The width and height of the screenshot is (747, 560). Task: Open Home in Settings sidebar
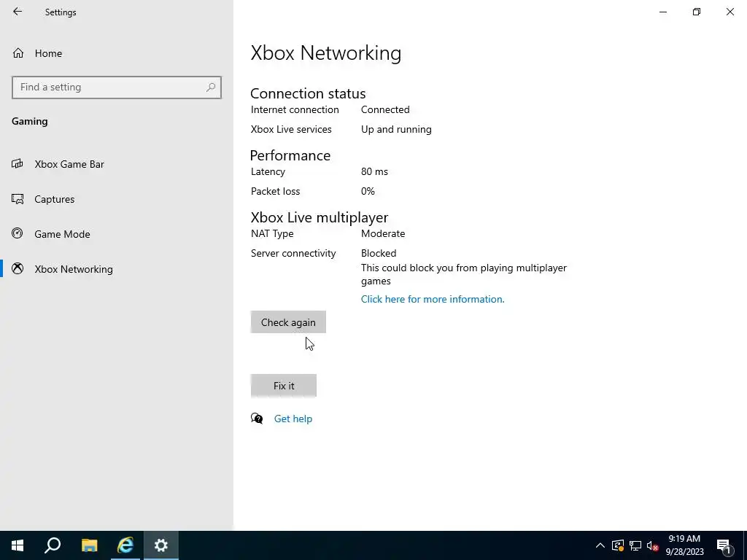tap(117, 53)
